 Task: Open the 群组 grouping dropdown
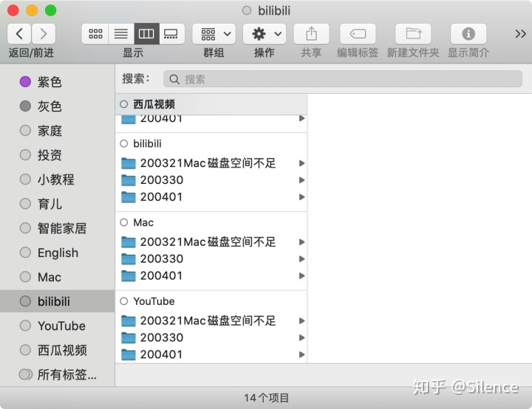click(x=214, y=33)
